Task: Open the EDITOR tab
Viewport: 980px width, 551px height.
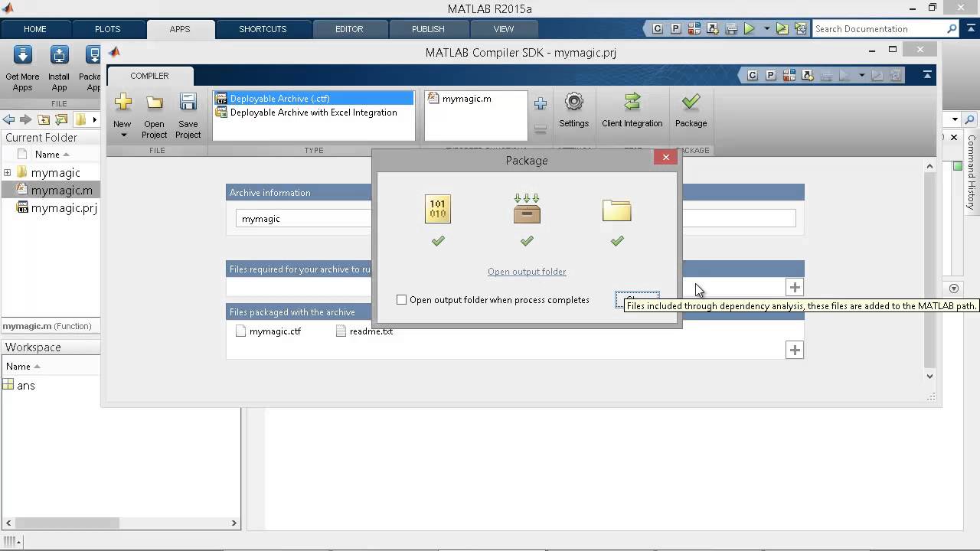Action: [x=349, y=29]
